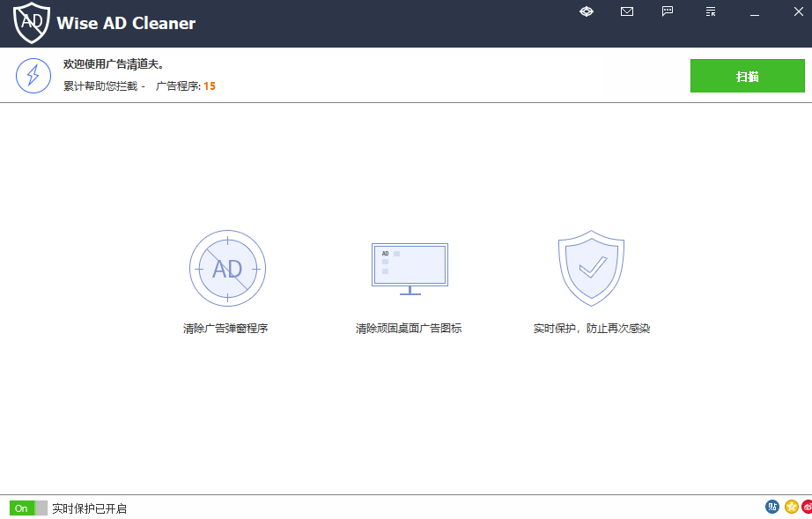Click the Wise AD Cleaner shield logo
The width and height of the screenshot is (812, 519).
click(32, 23)
